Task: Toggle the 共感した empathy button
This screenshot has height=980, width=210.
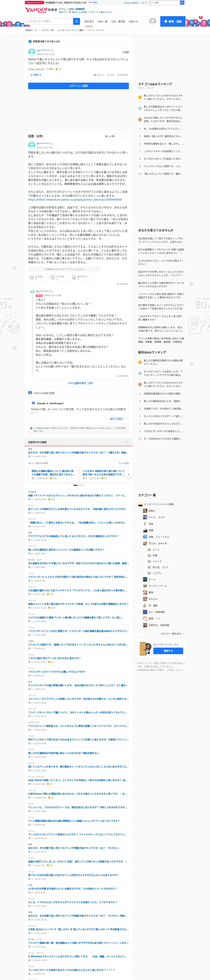Action: click(x=36, y=75)
